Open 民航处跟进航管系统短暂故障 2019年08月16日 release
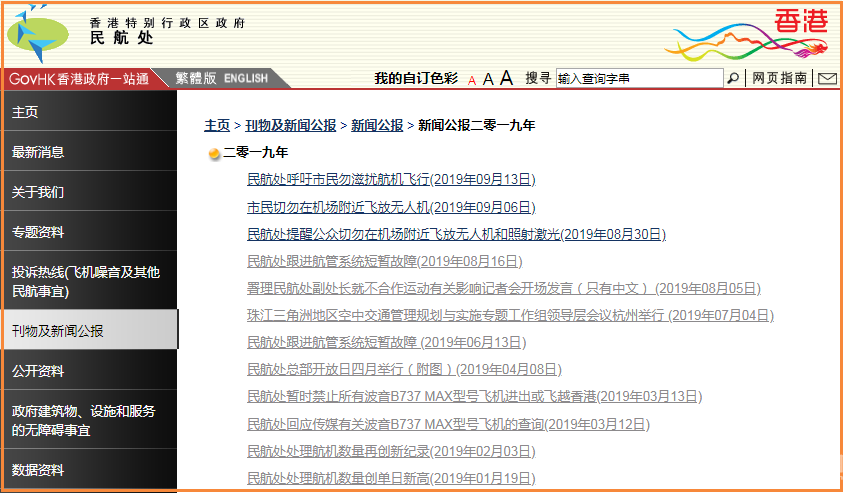Image resolution: width=844 pixels, height=493 pixels. click(384, 262)
